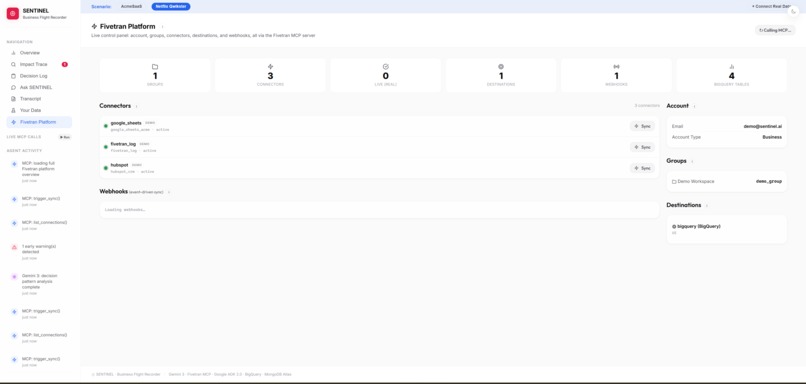The image size is (806, 384).
Task: Click the green status dot for hubspot
Action: tap(106, 168)
